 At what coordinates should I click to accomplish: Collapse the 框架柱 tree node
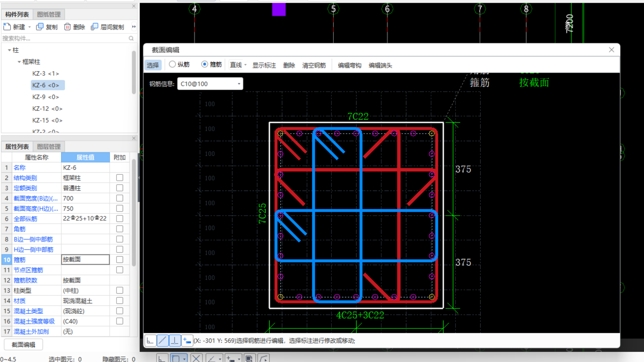19,62
